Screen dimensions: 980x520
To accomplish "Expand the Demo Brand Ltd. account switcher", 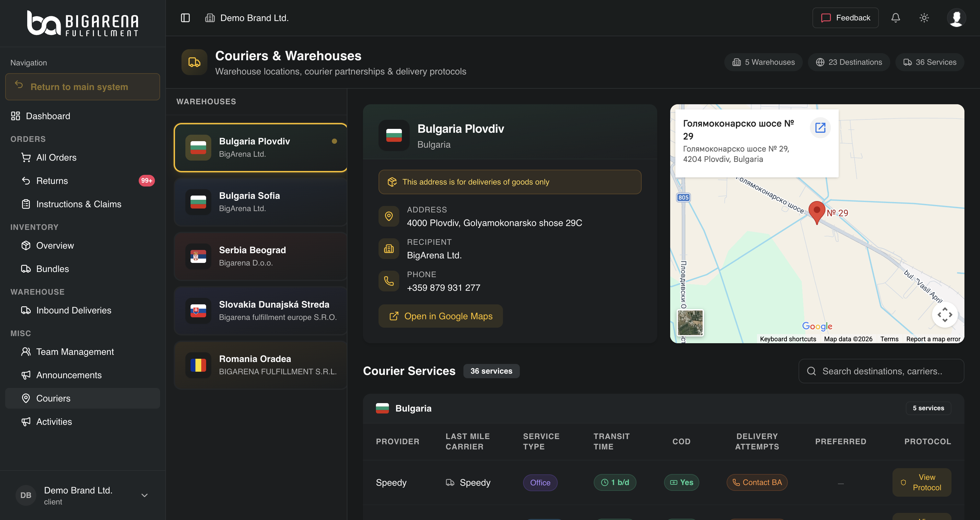I will (x=83, y=495).
